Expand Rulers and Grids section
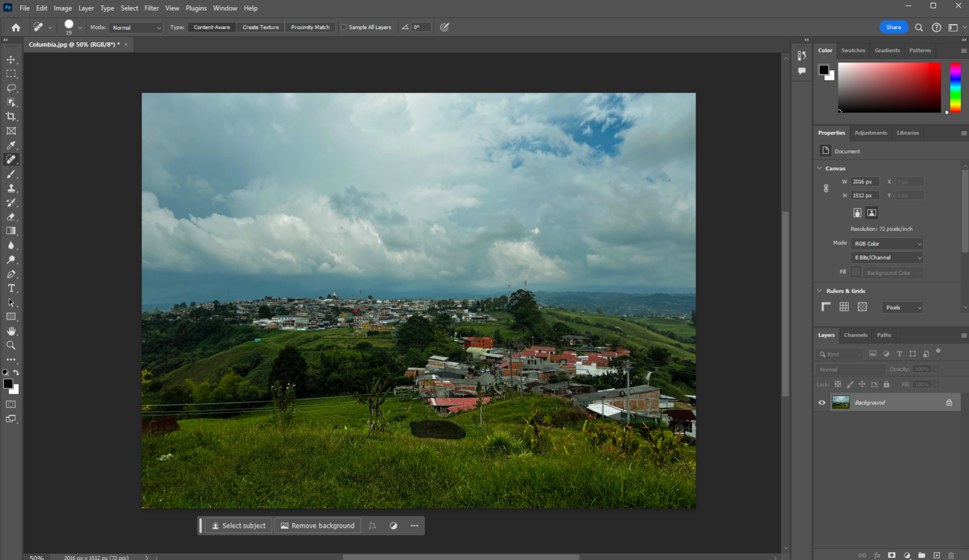This screenshot has width=969, height=560. 820,291
